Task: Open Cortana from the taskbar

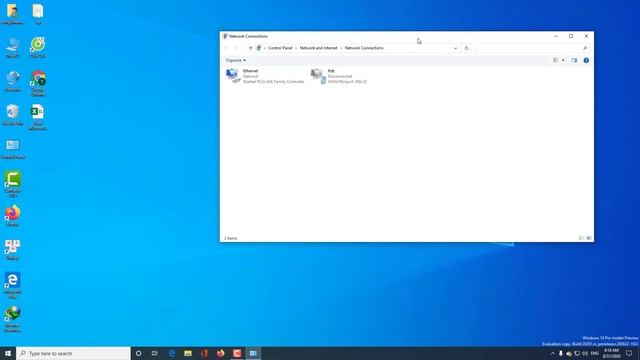Action: click(x=138, y=353)
